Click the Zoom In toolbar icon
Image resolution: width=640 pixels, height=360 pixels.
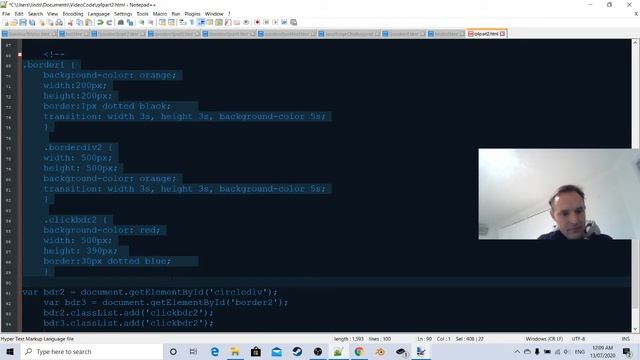141,22
